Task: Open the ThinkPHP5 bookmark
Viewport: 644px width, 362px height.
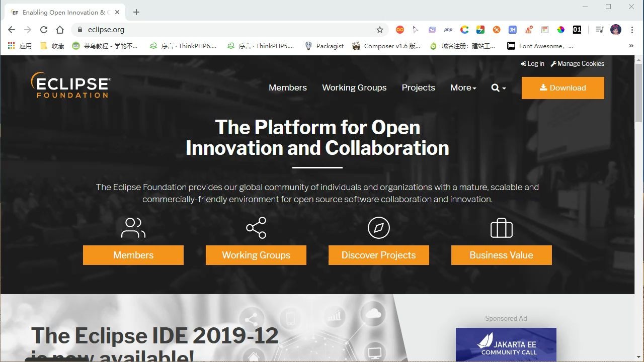Action: pos(261,46)
